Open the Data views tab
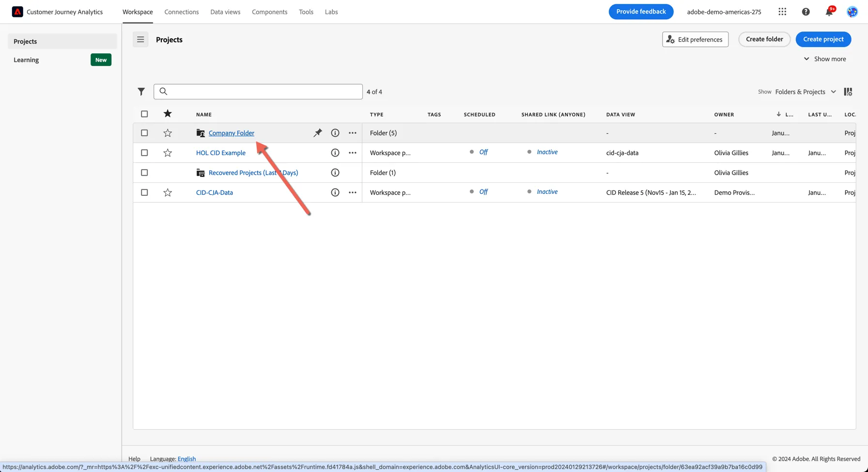 click(225, 12)
